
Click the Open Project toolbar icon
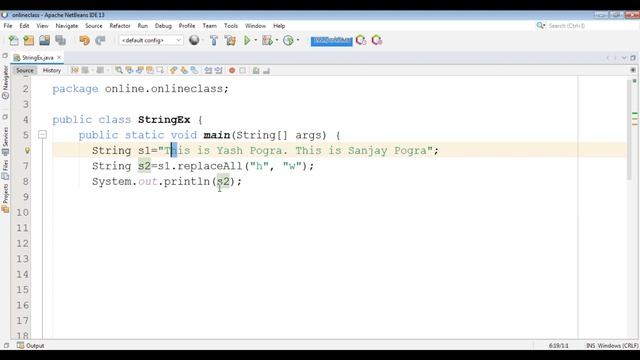[44, 40]
